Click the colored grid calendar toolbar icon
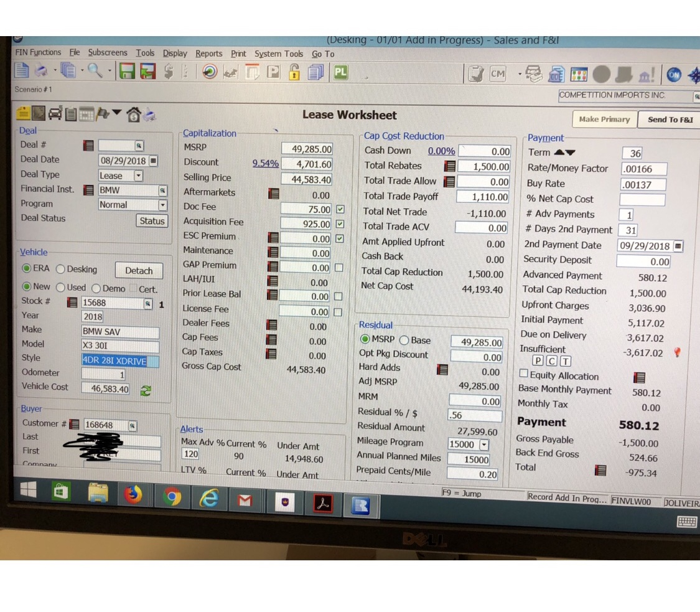 tap(579, 75)
